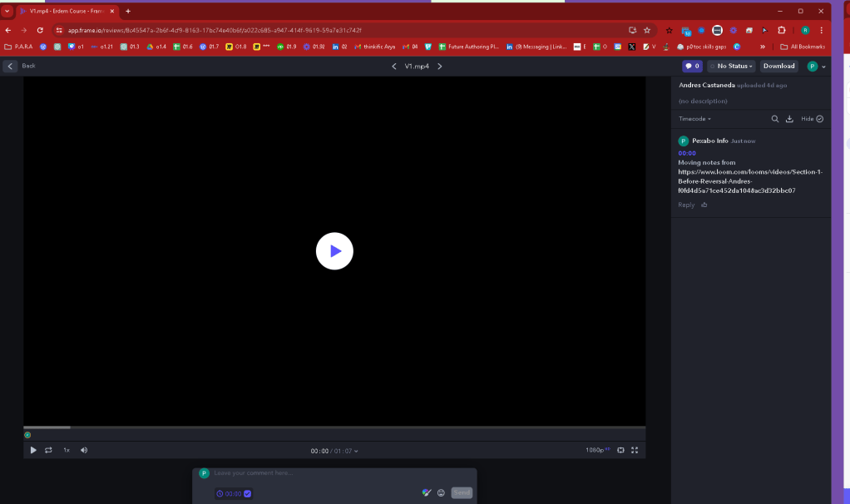
Task: Click the install app icon in the address bar
Action: [632, 30]
